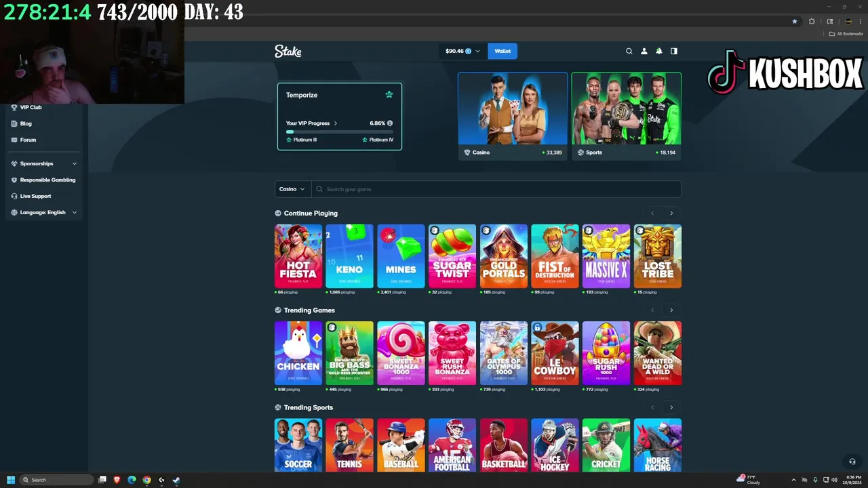
Task: Open the Chrome extensions puzzle icon
Action: (812, 21)
